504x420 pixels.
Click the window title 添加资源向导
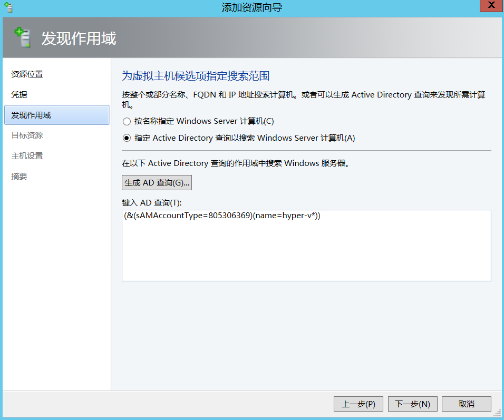(252, 7)
